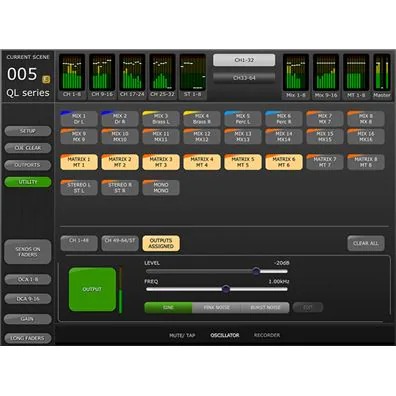Unassign oscillator from MATRIX 1
Image resolution: width=396 pixels, height=396 pixels.
pos(79,162)
